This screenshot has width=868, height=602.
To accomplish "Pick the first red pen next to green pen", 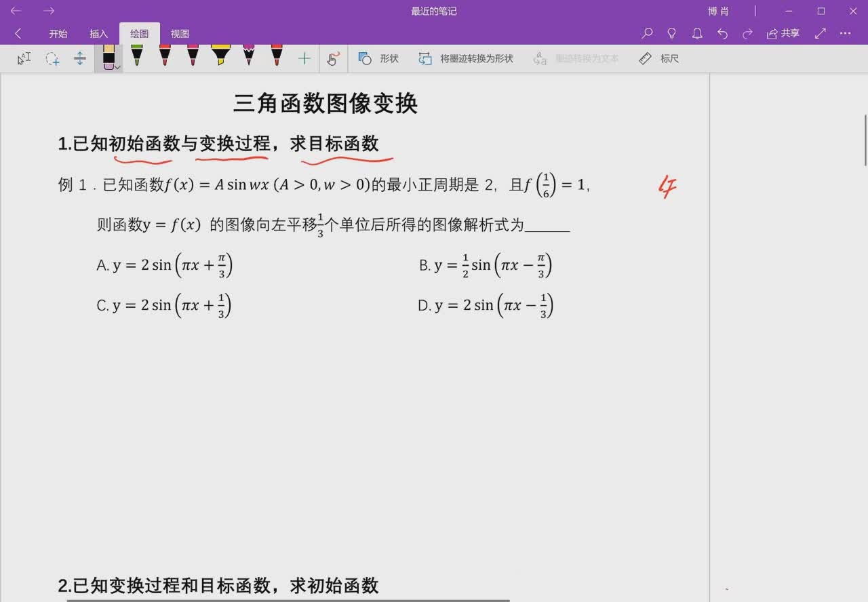I will tap(165, 56).
